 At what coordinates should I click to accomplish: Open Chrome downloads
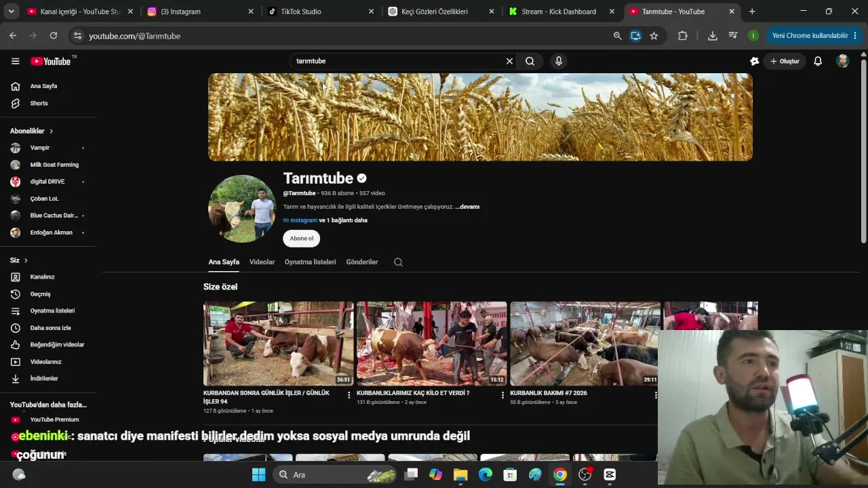point(712,36)
